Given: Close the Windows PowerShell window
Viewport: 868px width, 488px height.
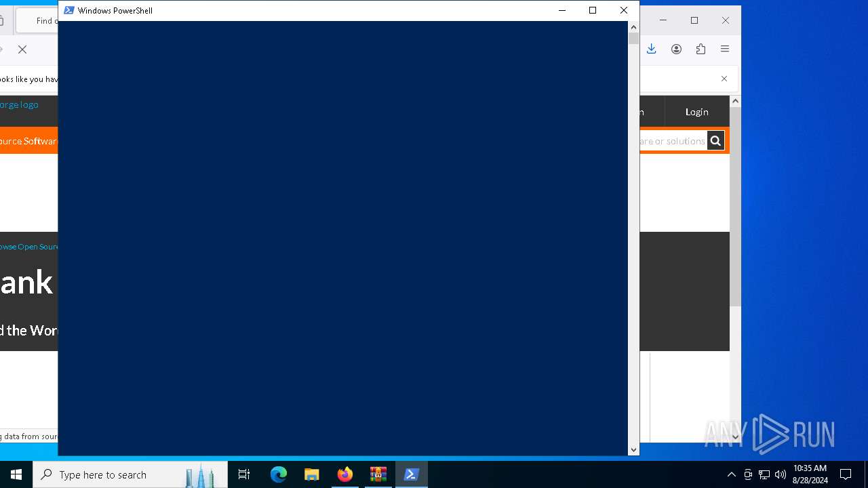Looking at the screenshot, I should 624,10.
